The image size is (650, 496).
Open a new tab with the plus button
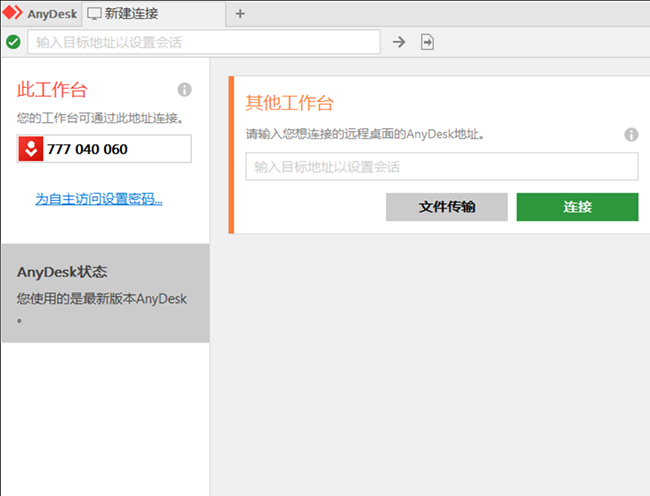240,14
